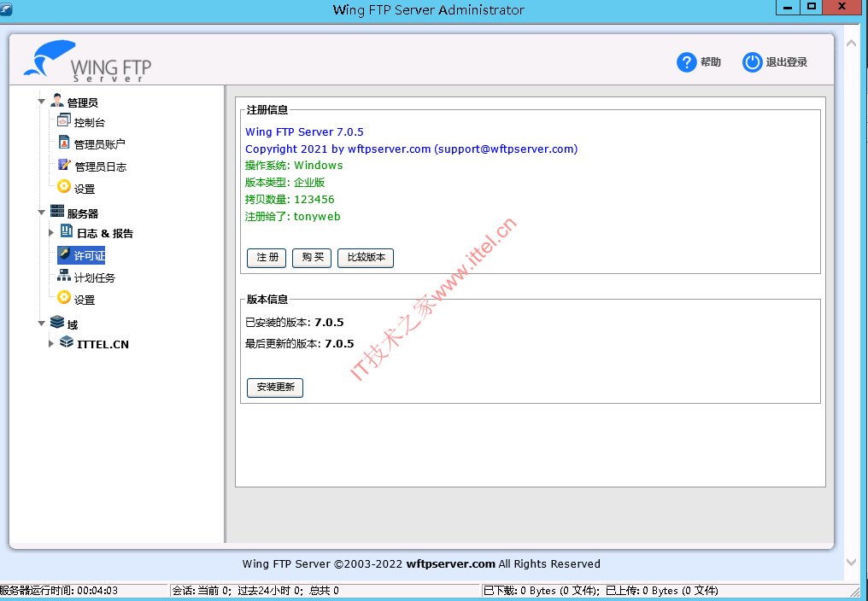Click the "Wing FTP Server 7.0.5" text

click(x=304, y=132)
